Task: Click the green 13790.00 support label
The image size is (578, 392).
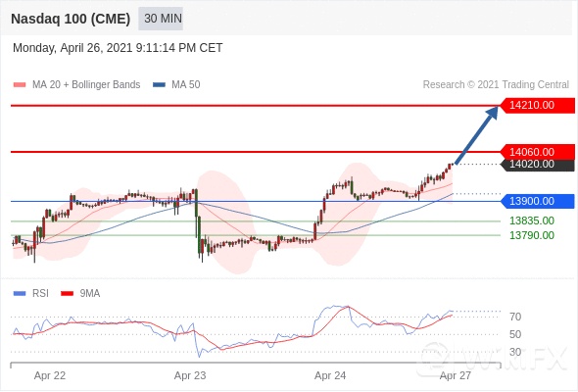Action: pyautogui.click(x=532, y=235)
